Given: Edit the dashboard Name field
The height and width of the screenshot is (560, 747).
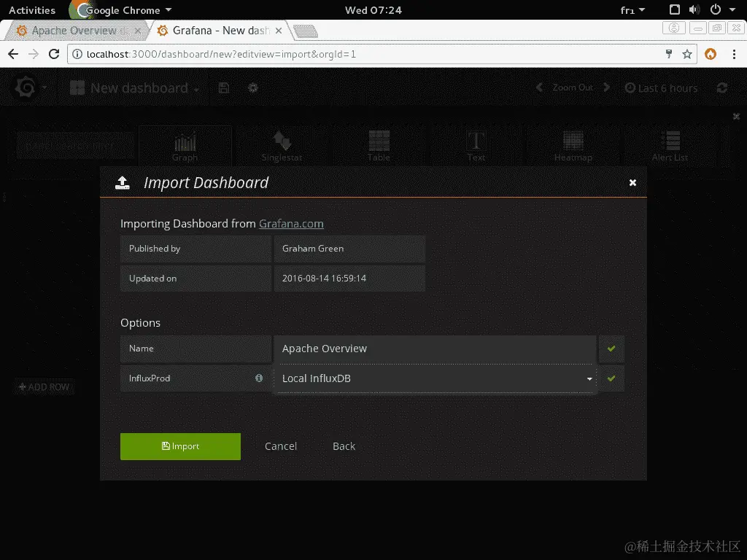Looking at the screenshot, I should (435, 349).
